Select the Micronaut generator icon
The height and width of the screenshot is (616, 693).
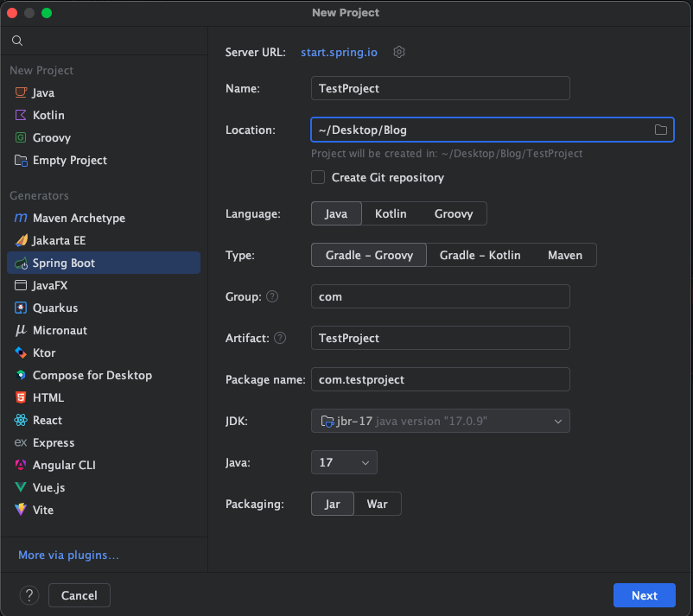[21, 330]
